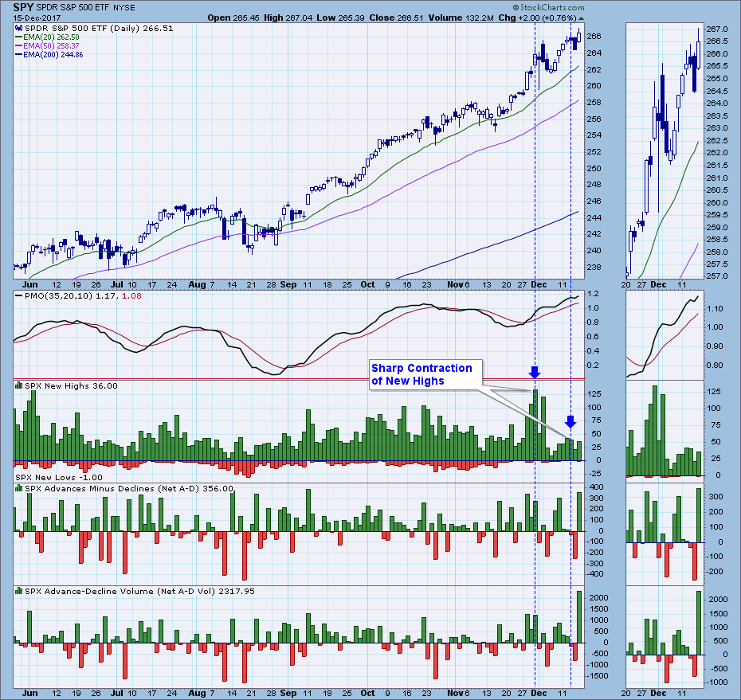Open the StockCharts.com credit link
This screenshot has width=741, height=700.
click(548, 7)
